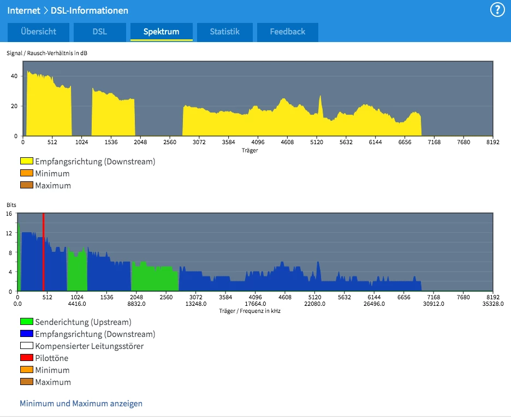Click the green Senderichtung (Upstream) swatch

(26, 322)
